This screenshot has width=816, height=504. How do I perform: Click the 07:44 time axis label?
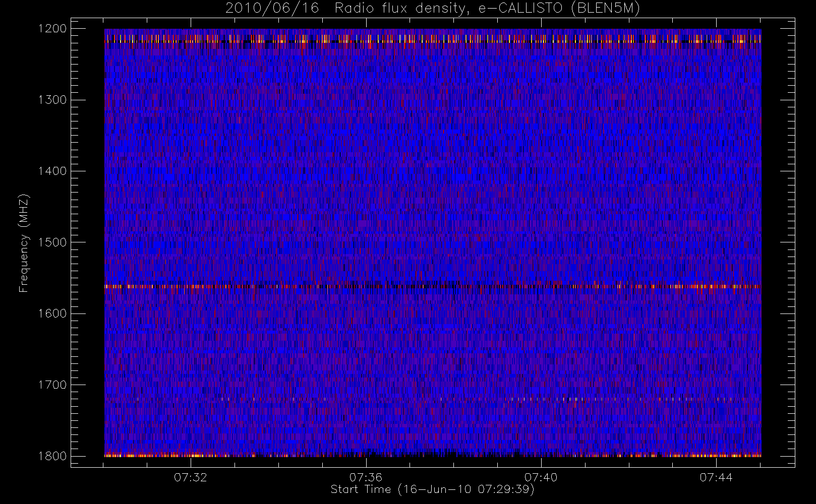716,477
